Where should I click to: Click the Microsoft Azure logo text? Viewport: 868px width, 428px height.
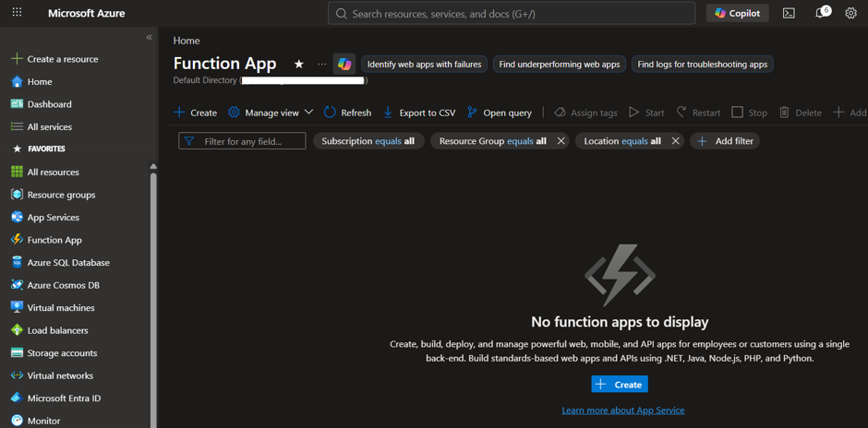(x=87, y=13)
